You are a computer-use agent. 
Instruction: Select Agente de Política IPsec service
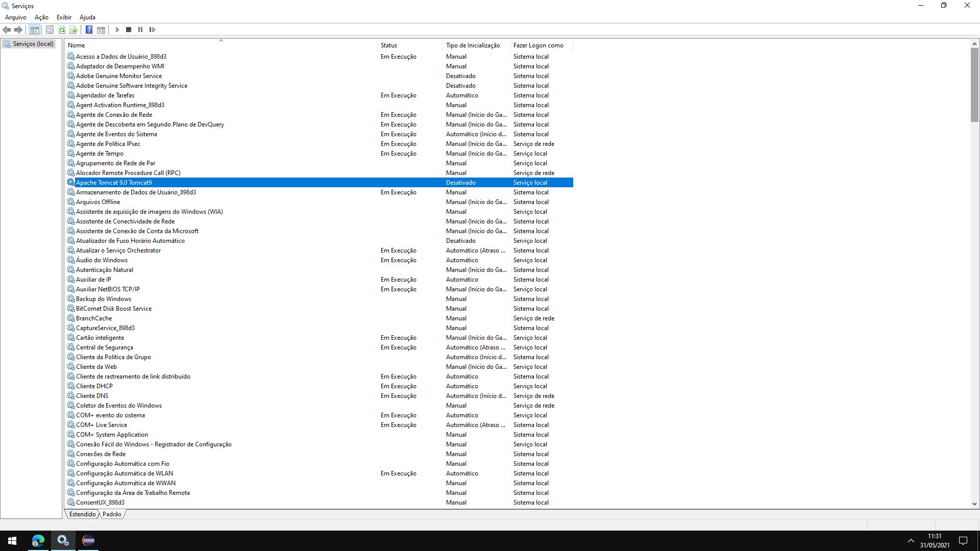(x=320, y=144)
